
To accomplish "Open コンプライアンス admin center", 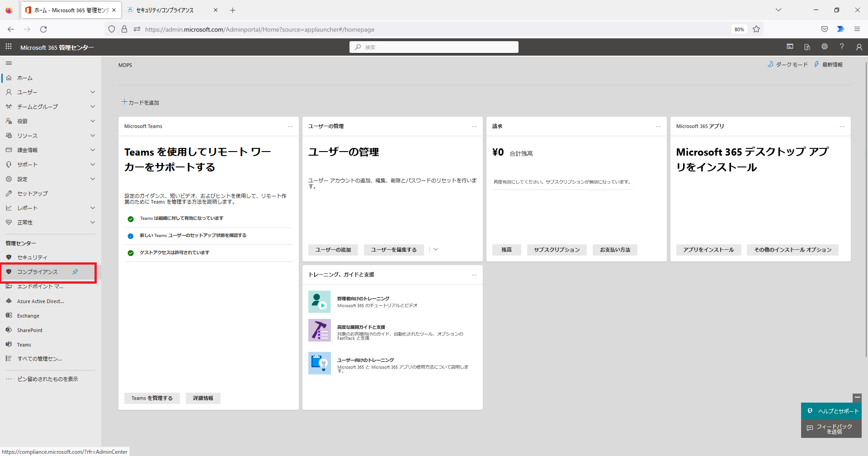I will [38, 272].
